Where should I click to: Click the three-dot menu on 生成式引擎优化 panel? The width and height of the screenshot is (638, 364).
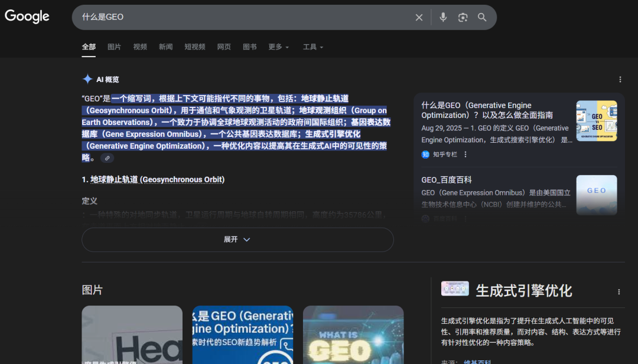[x=619, y=291]
